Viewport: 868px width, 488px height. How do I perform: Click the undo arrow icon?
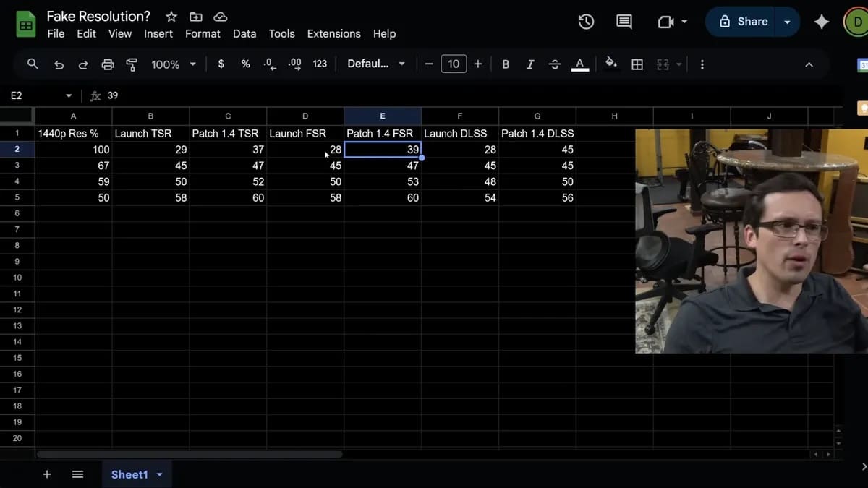tap(59, 64)
